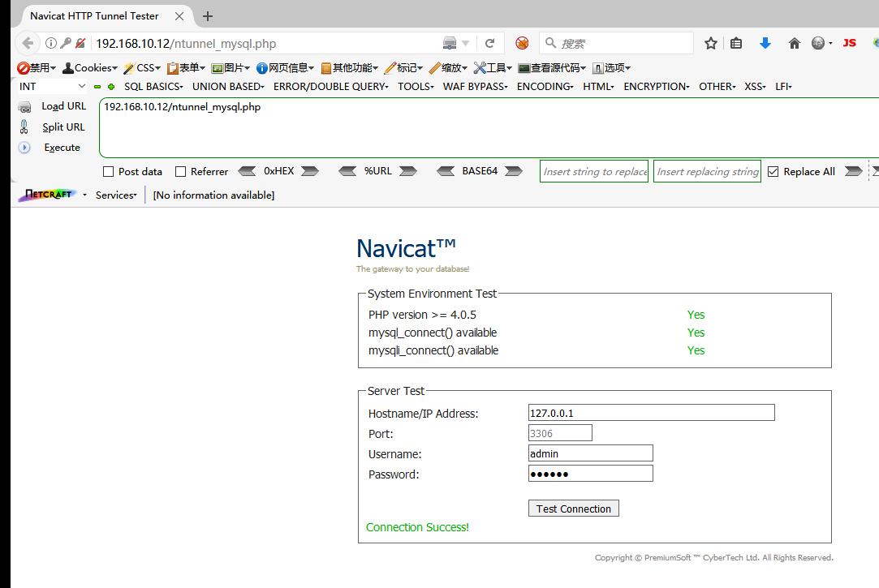Expand the WAF BYPASS menu
Image resolution: width=879 pixels, height=588 pixels.
476,86
